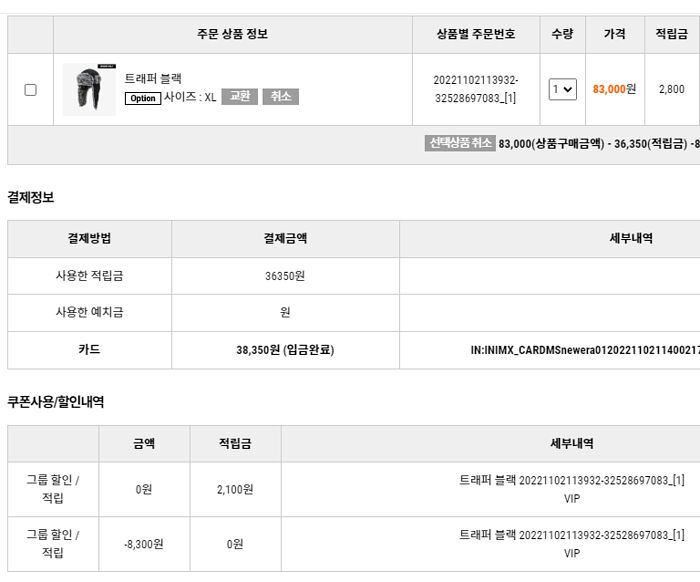Screen dimensions: 700x582
Task: Open the 트래퍼 블랙 product name link
Action: [x=153, y=79]
